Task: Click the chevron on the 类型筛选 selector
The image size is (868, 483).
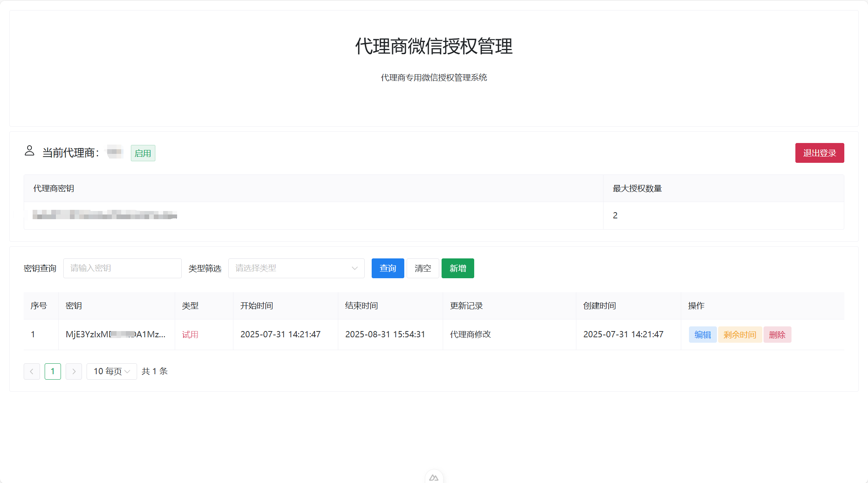Action: tap(354, 268)
